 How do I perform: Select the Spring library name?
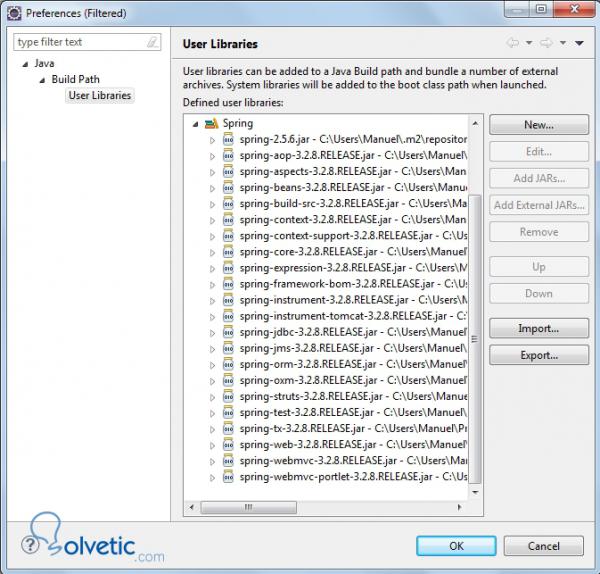click(x=238, y=124)
